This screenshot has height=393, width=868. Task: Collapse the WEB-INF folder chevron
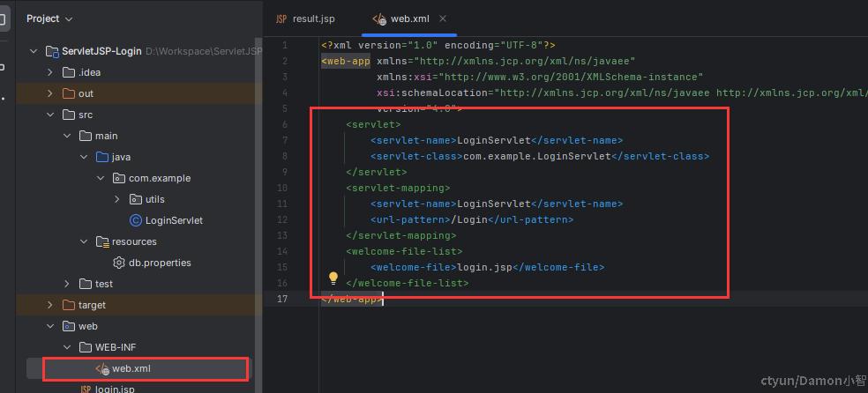pyautogui.click(x=67, y=347)
